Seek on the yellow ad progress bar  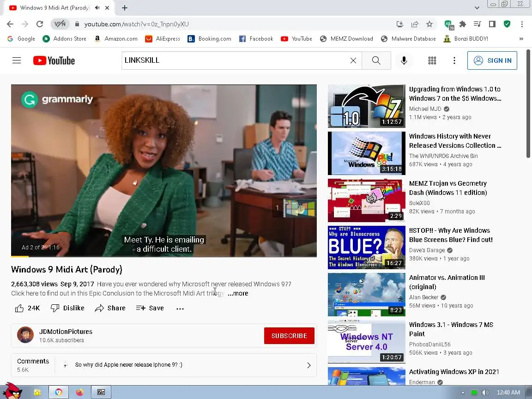163,256
